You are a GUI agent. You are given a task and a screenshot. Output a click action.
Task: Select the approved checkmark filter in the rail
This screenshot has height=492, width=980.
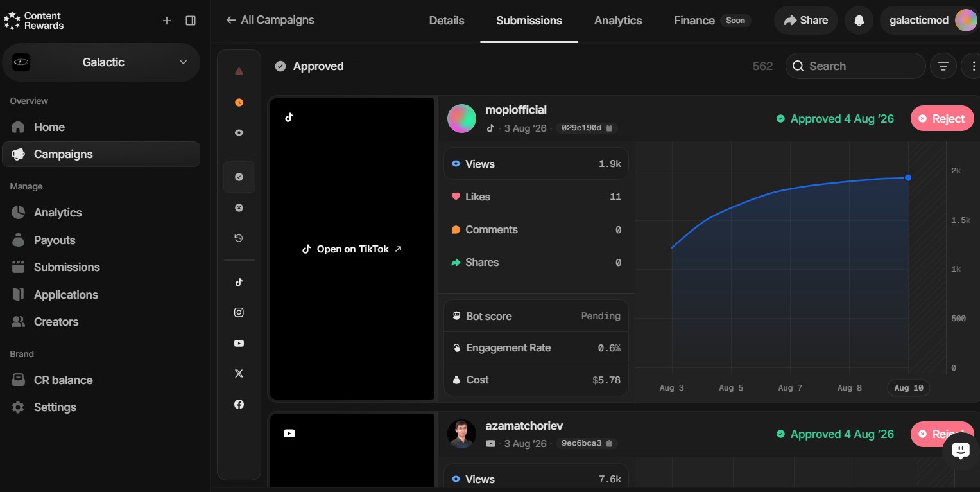tap(239, 177)
